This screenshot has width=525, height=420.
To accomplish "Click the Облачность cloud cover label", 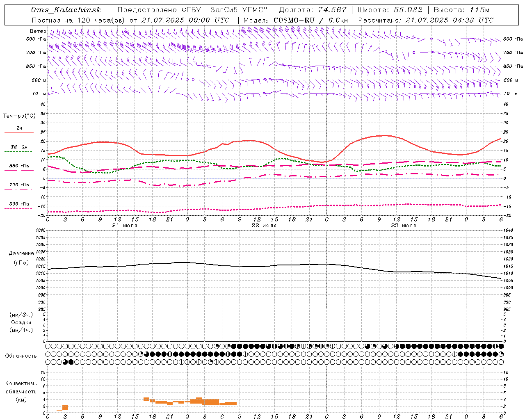I will click(21, 356).
